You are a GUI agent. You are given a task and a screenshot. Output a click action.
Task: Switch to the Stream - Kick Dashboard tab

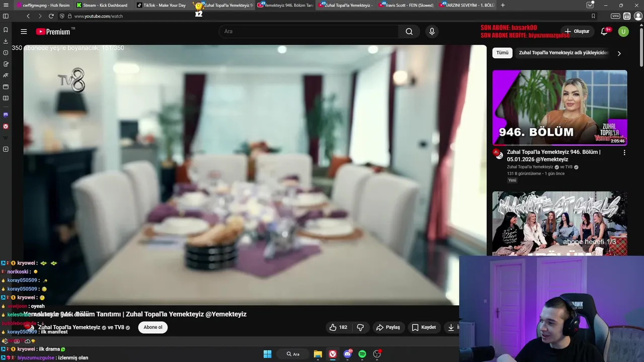tap(103, 5)
